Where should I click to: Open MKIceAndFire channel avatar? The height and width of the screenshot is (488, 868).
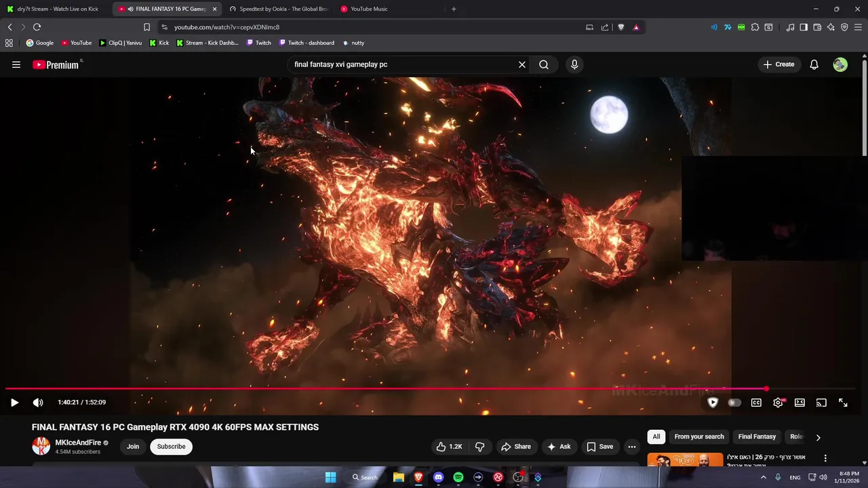41,446
